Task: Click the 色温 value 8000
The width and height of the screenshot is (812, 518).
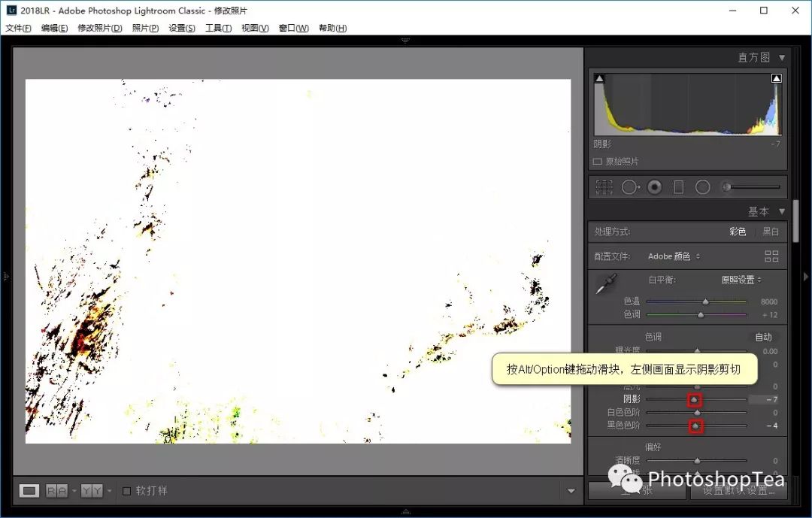Action: tap(769, 301)
